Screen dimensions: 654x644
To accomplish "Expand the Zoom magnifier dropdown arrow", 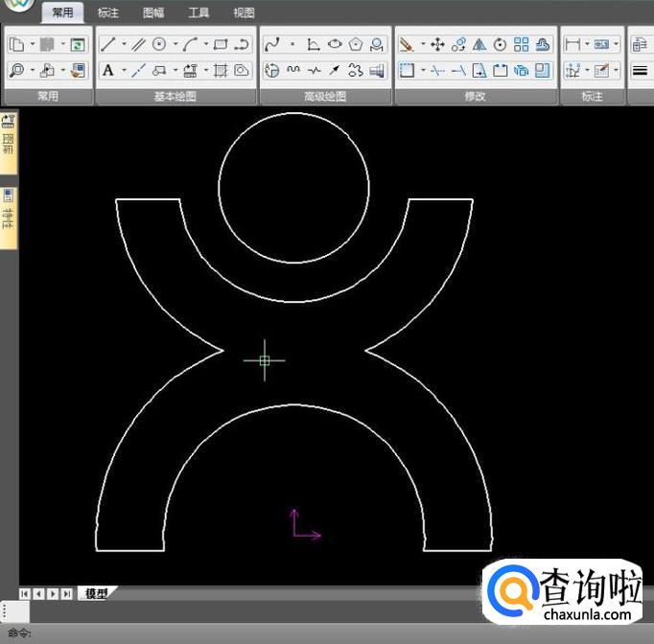I will coord(32,70).
